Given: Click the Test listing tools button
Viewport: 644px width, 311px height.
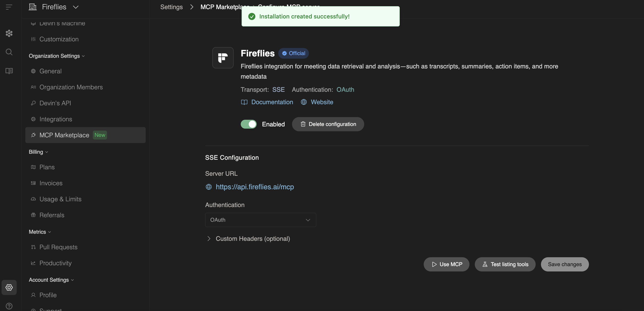Looking at the screenshot, I should pyautogui.click(x=505, y=264).
